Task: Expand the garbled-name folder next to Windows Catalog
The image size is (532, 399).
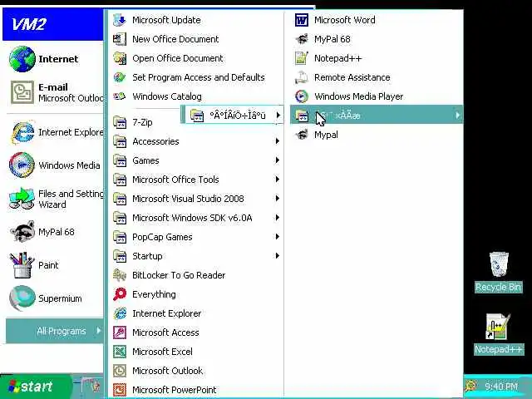Action: (x=234, y=116)
